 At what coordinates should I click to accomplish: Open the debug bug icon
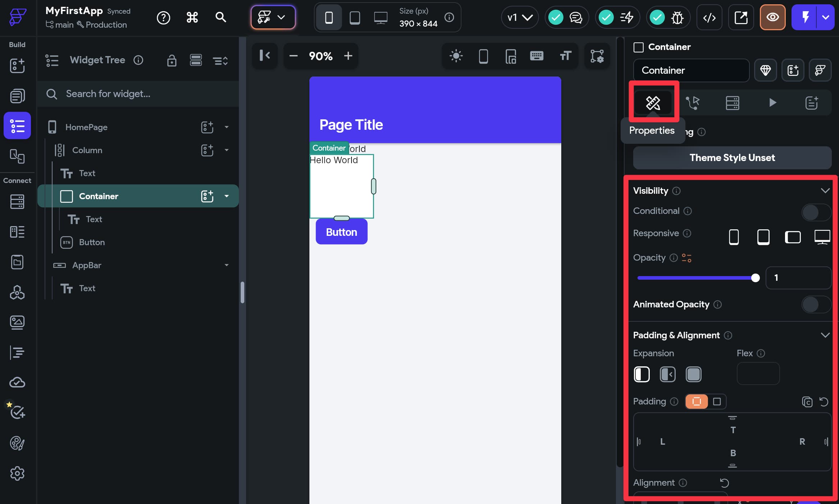point(677,17)
